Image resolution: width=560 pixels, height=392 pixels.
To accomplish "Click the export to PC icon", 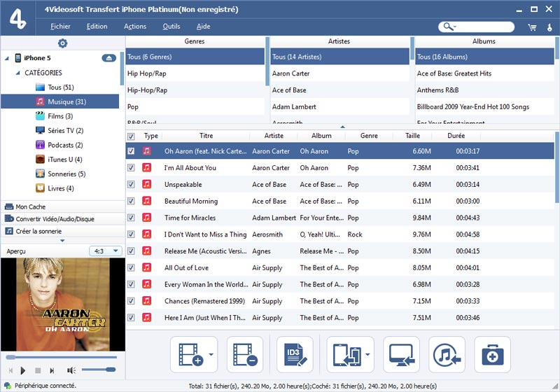I will tap(401, 355).
